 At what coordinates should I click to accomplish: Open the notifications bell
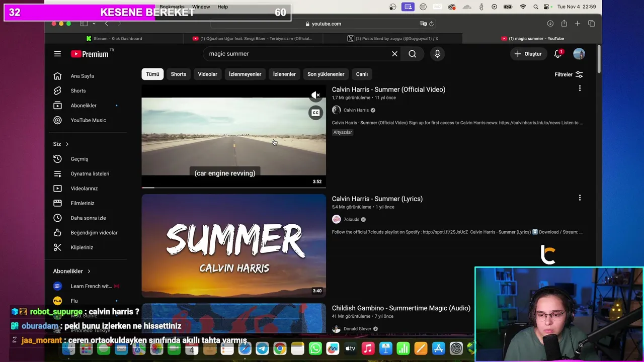(x=558, y=54)
